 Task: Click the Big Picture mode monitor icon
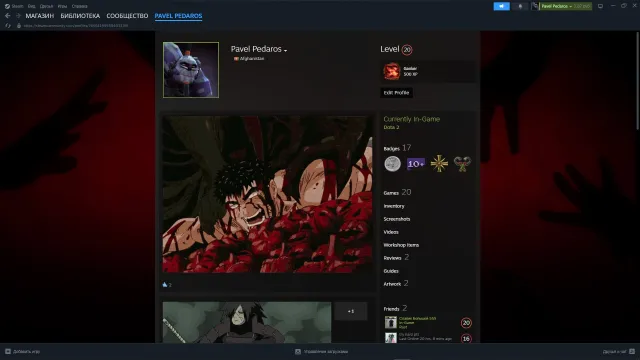tap(600, 6)
